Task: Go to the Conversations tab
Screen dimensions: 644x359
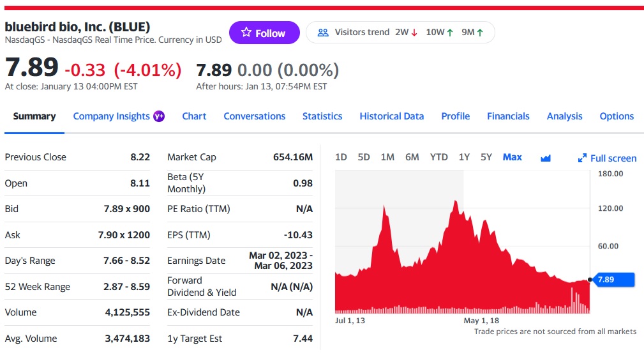Action: click(254, 116)
